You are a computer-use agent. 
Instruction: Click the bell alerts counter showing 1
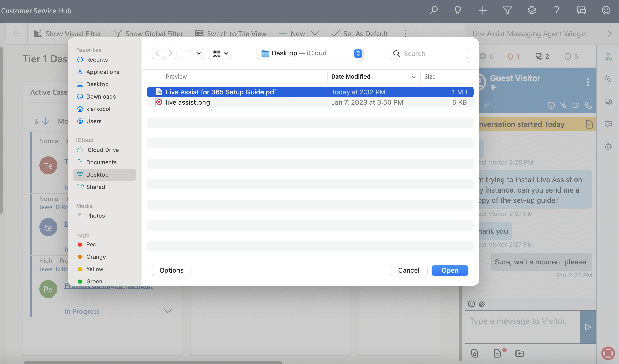tap(513, 56)
